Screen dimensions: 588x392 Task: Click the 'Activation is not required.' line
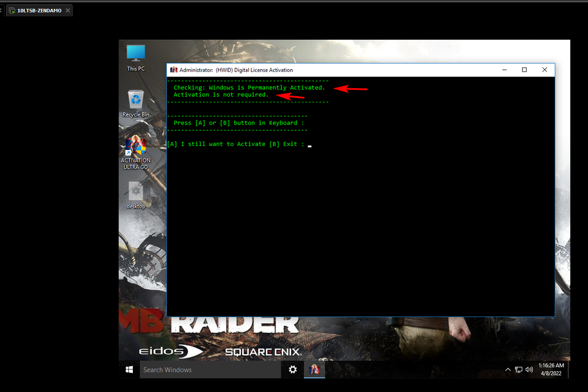pyautogui.click(x=221, y=95)
